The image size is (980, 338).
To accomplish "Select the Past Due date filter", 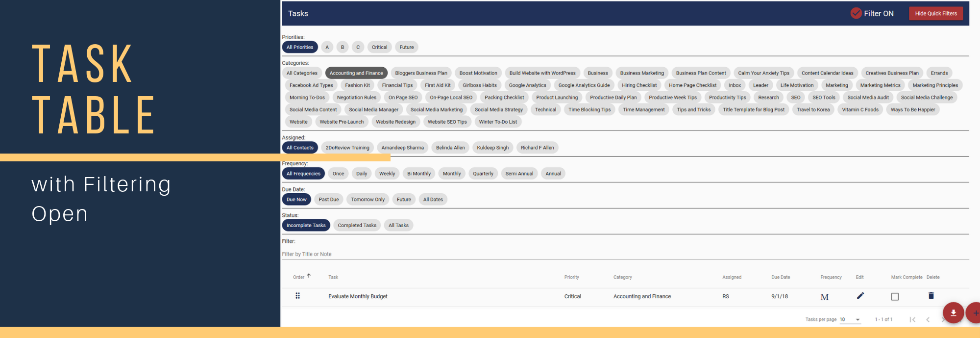I will (x=328, y=199).
